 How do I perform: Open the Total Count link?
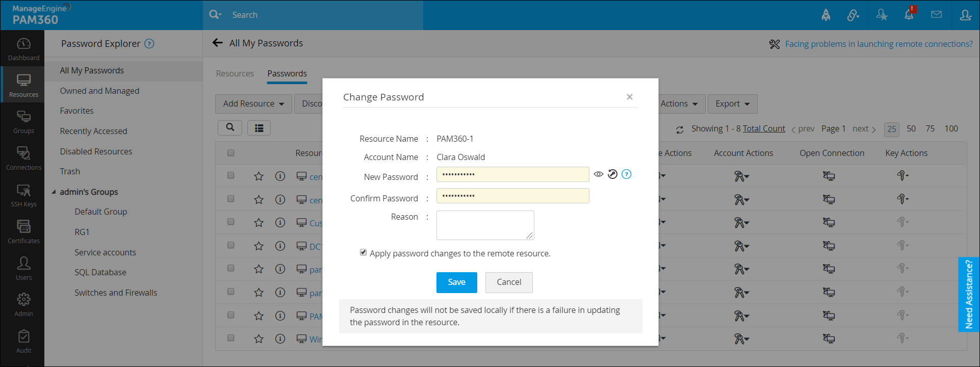coord(764,128)
